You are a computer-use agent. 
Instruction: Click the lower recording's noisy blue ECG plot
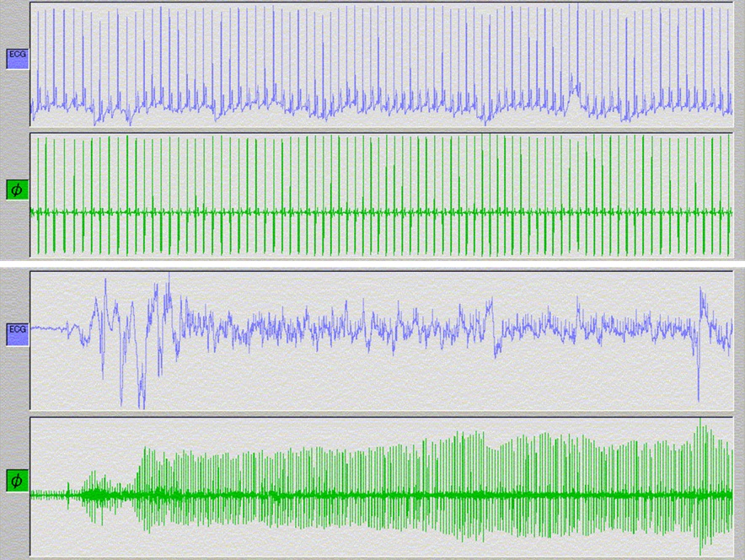pos(382,340)
